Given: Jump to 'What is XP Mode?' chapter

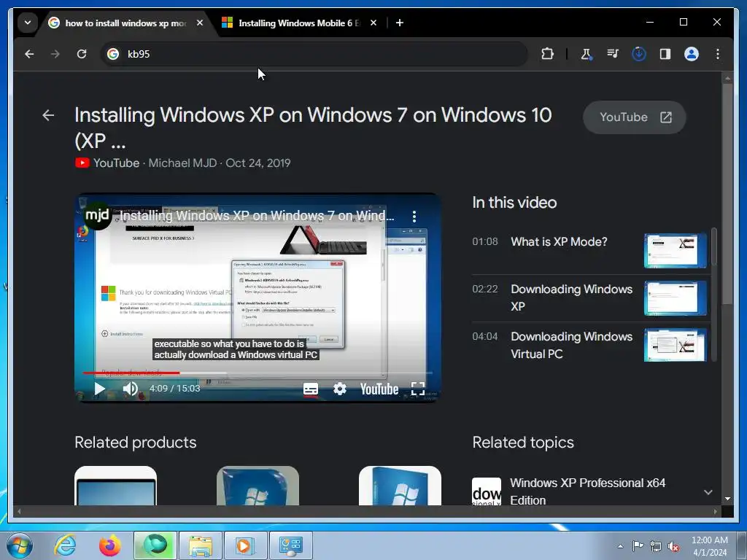Looking at the screenshot, I should (x=559, y=242).
